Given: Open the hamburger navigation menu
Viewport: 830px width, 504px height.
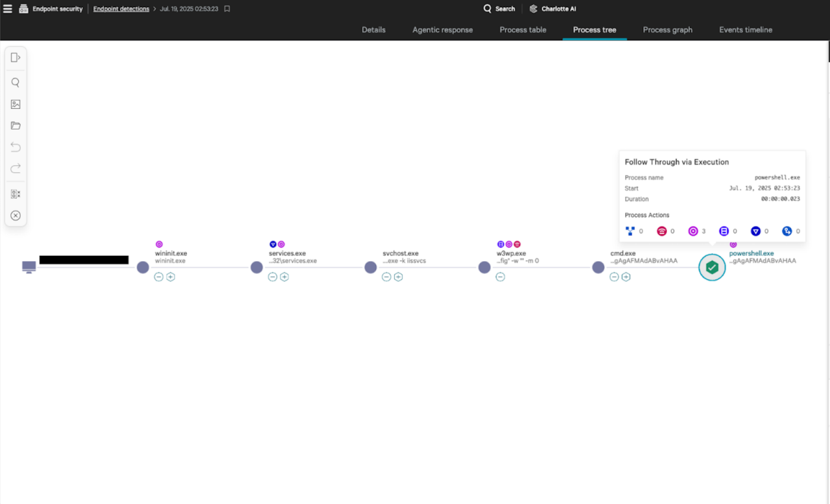Looking at the screenshot, I should [x=8, y=8].
